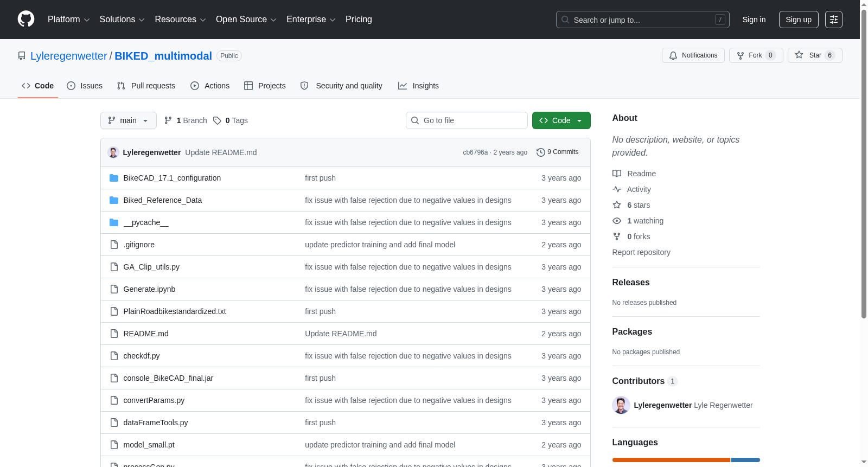
Task: Click Lyleregenwetter's avatar in the commit bar
Action: pos(113,152)
